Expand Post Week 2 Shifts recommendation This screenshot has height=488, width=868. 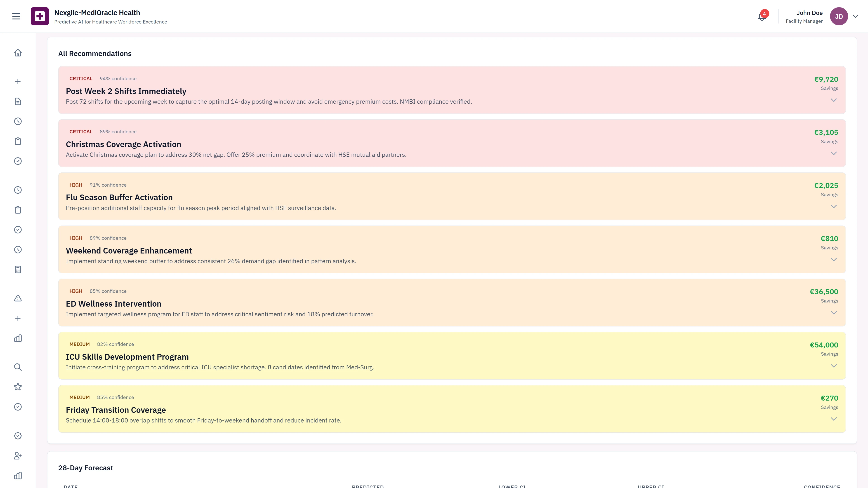coord(833,100)
